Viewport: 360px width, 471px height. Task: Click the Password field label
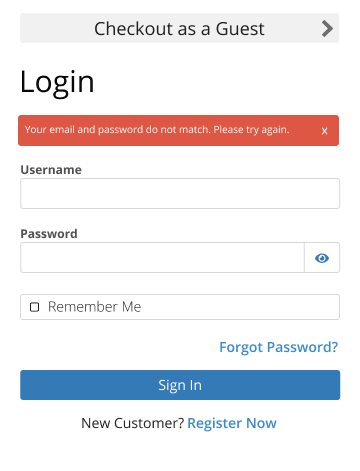click(x=49, y=234)
